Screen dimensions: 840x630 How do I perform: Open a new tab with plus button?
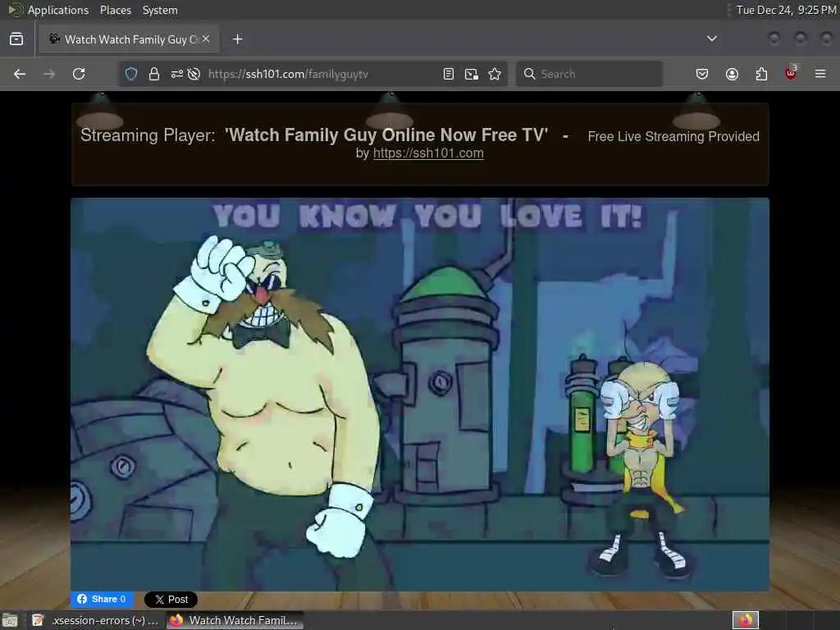[237, 39]
